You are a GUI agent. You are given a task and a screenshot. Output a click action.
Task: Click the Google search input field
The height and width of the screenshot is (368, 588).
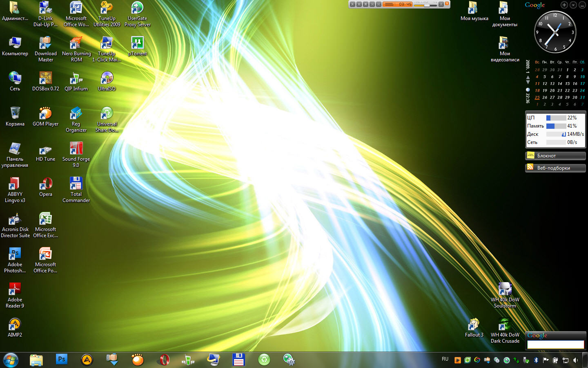point(555,345)
